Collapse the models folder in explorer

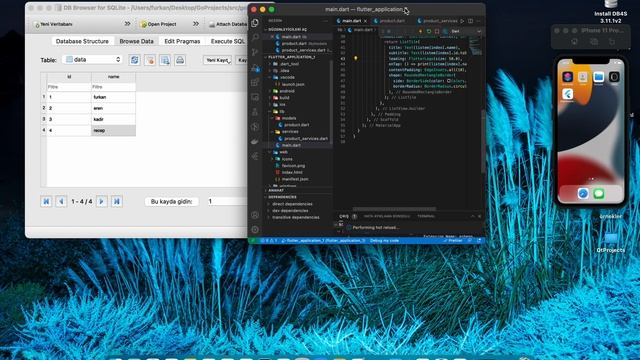tap(289, 118)
